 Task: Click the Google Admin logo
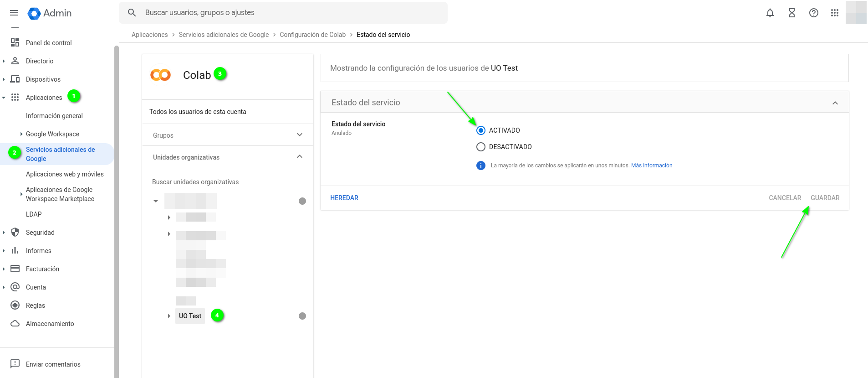click(50, 13)
